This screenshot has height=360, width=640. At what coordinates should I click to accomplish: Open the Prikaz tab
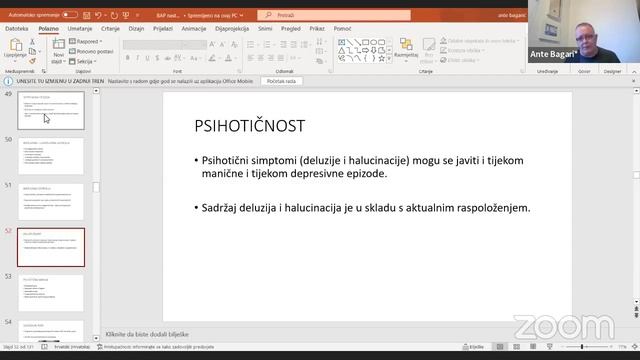[317, 29]
